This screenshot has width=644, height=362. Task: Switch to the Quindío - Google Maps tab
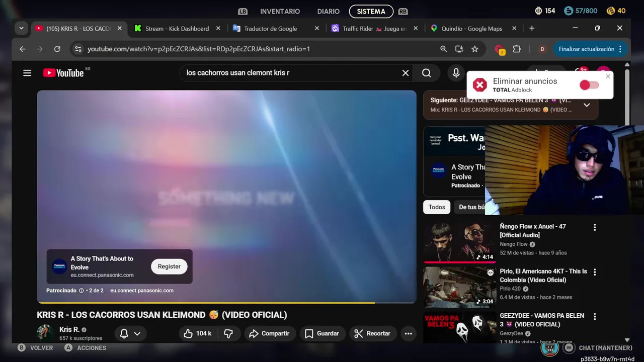click(471, 29)
